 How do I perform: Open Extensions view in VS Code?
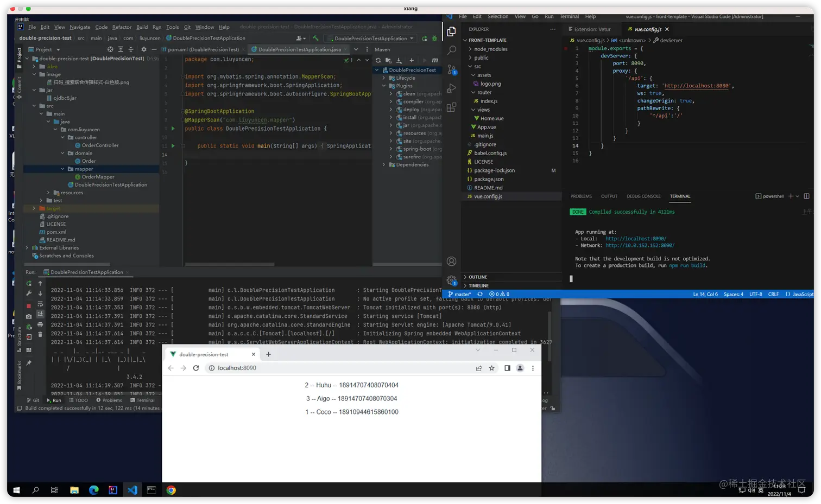pyautogui.click(x=451, y=107)
